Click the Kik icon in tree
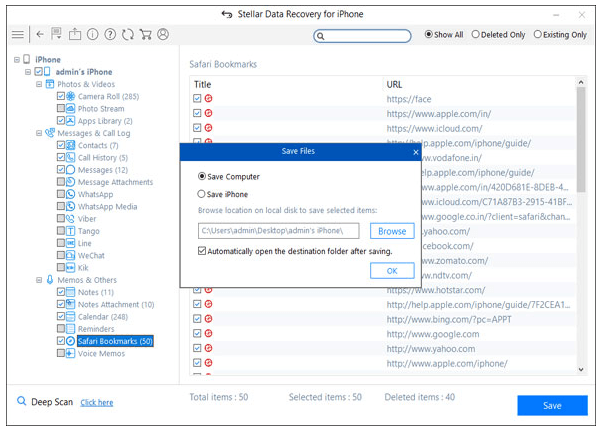This screenshot has height=433, width=601. [x=71, y=267]
